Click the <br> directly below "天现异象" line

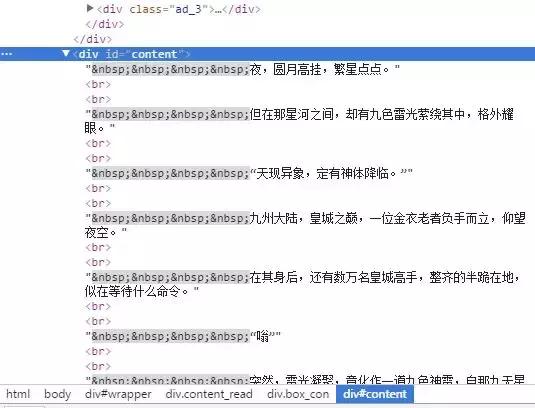pos(98,188)
